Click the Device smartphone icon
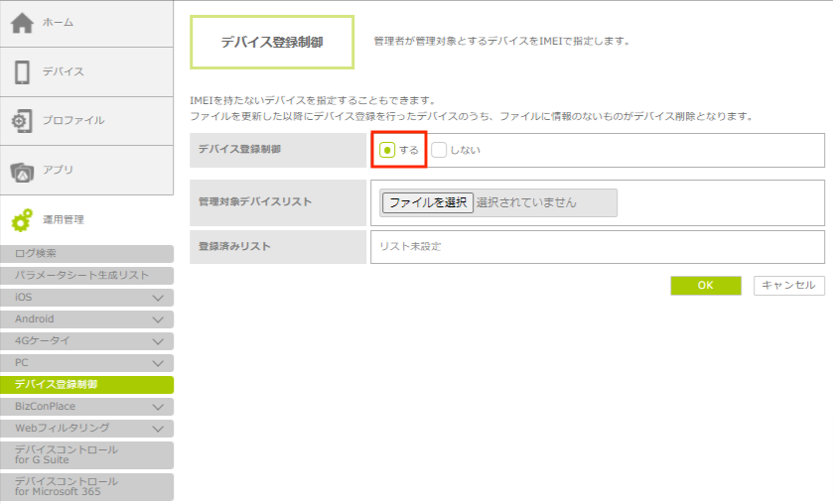 pos(23,71)
